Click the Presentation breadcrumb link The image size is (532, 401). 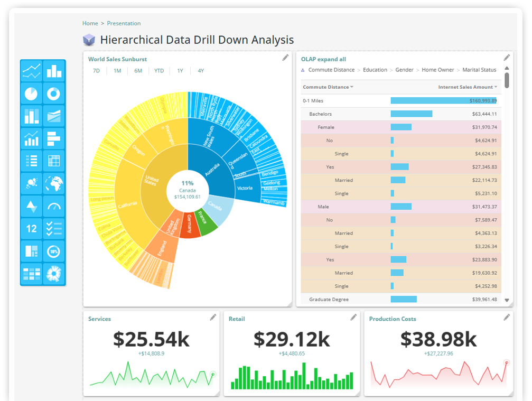(x=124, y=23)
